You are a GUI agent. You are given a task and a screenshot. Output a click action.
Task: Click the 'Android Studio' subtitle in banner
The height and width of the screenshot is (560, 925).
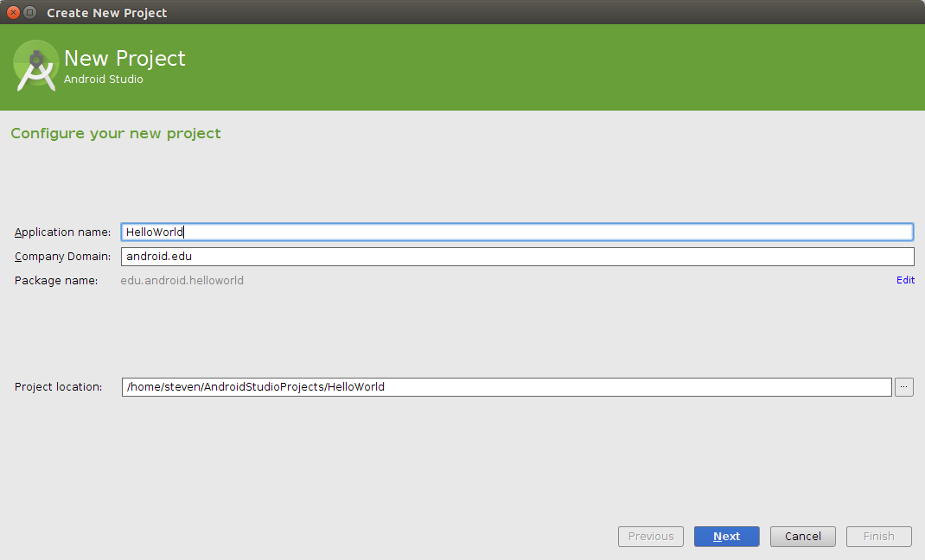[103, 79]
